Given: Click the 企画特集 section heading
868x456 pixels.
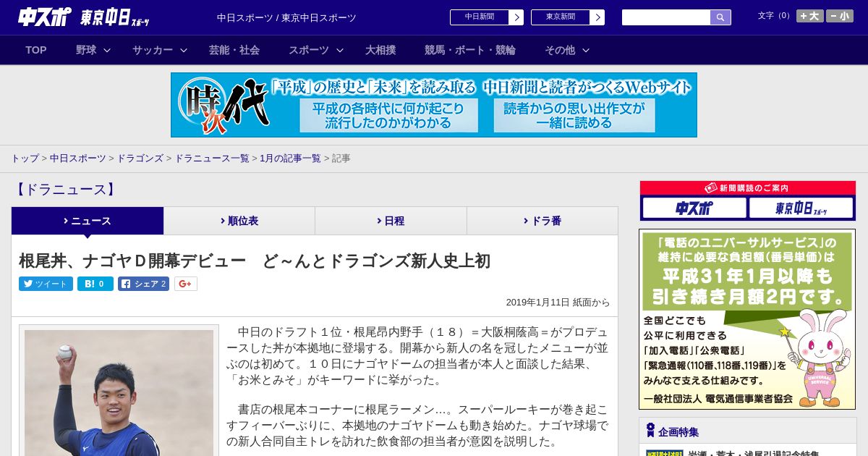Looking at the screenshot, I should coord(679,432).
